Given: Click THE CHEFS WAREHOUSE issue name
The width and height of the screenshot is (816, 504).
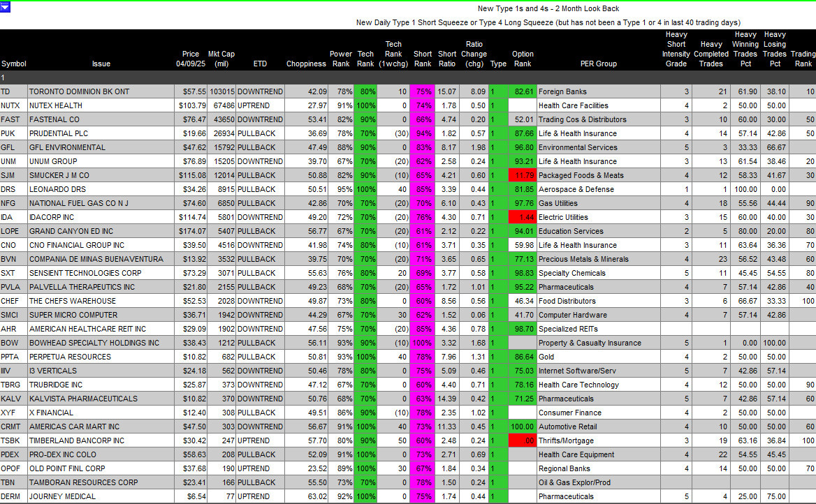Looking at the screenshot, I should tap(73, 301).
